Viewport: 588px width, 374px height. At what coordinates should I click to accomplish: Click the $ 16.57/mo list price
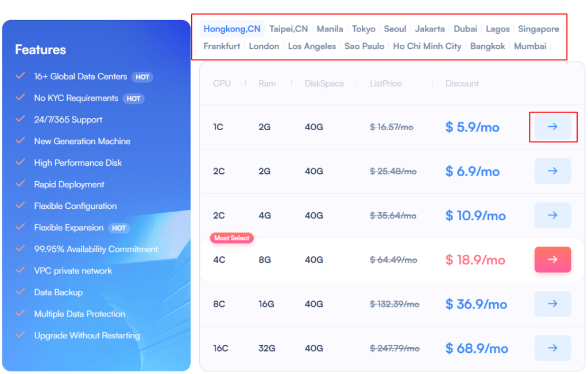pyautogui.click(x=392, y=127)
